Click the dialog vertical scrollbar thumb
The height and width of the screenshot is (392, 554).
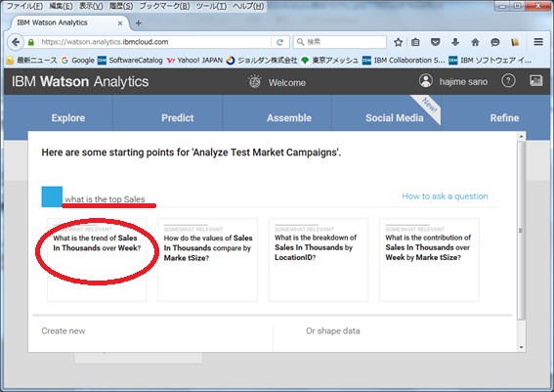521,231
